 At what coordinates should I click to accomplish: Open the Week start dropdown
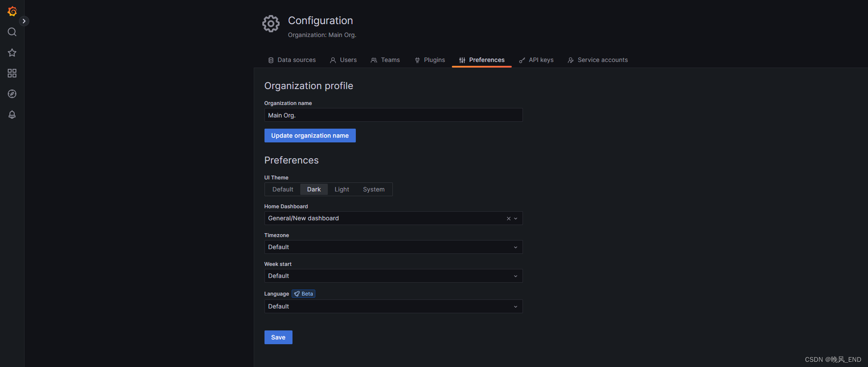[393, 276]
